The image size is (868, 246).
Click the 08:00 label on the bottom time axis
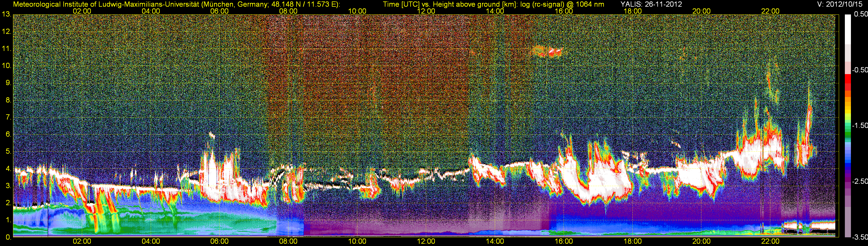288,241
